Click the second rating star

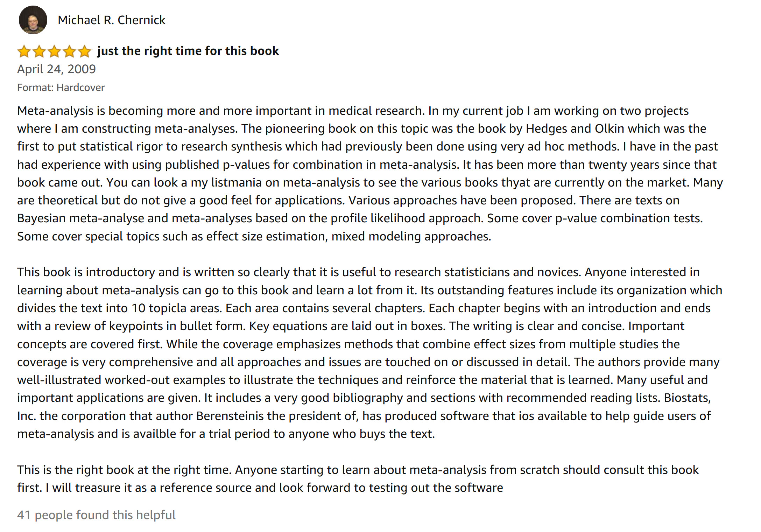(x=39, y=51)
